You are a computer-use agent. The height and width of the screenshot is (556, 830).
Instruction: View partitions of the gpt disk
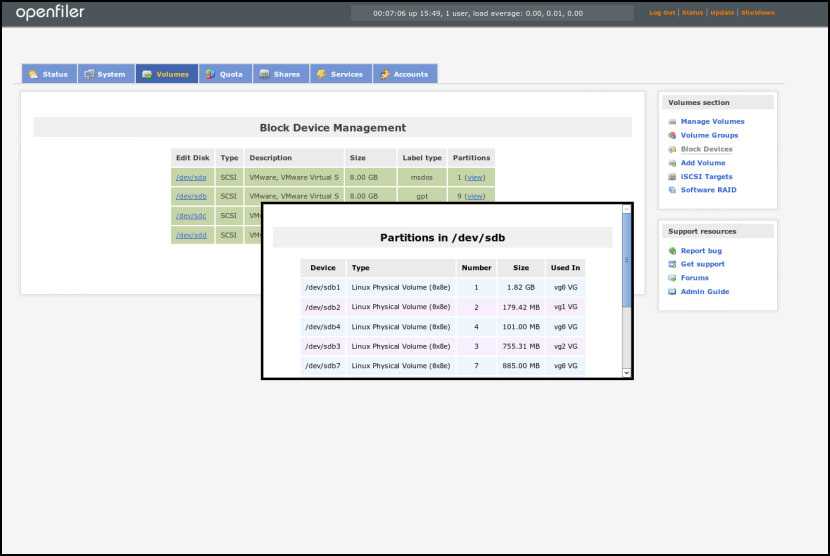point(474,196)
